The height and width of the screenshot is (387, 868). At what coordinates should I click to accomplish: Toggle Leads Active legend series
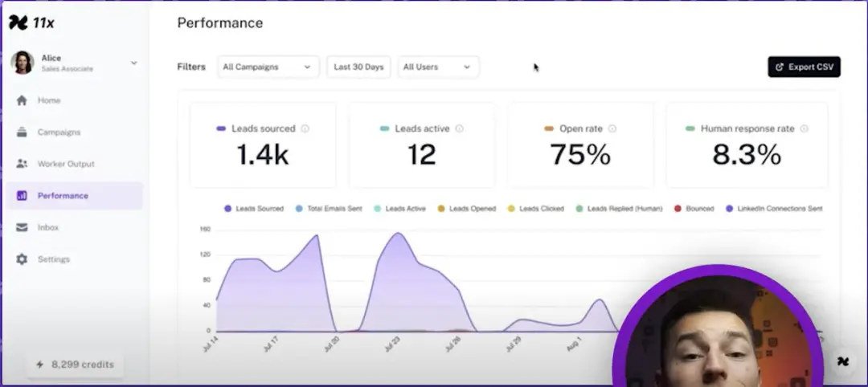pyautogui.click(x=399, y=209)
